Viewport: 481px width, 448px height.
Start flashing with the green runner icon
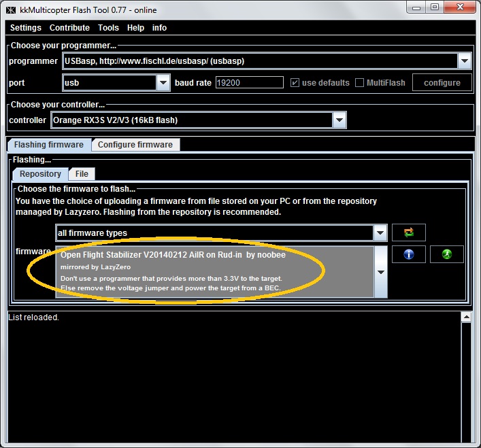point(446,254)
